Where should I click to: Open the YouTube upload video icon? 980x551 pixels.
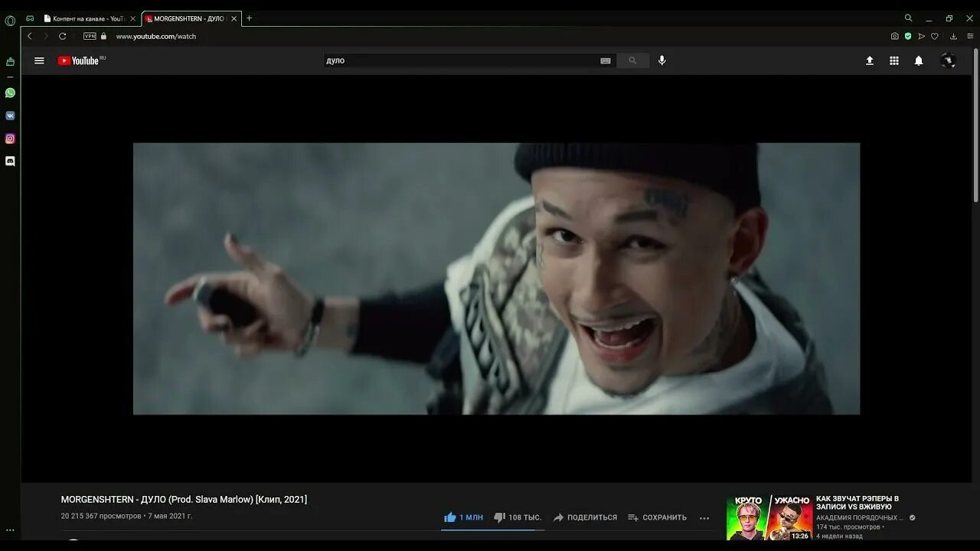coord(870,60)
